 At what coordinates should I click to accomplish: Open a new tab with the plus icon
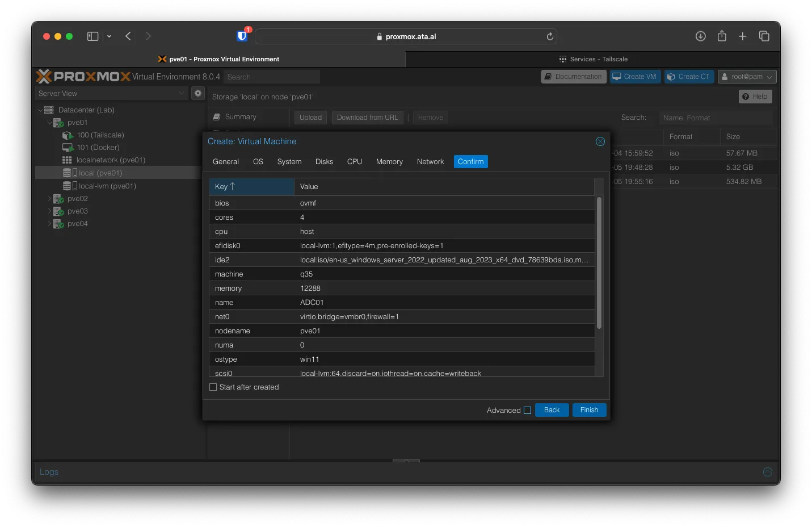742,36
